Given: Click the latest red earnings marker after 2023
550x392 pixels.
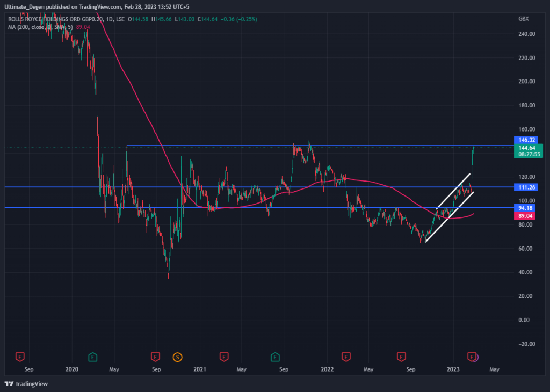Looking at the screenshot, I should tap(472, 357).
